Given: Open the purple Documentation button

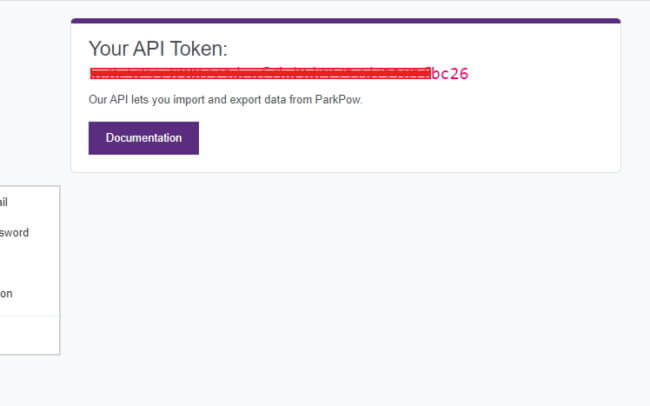Looking at the screenshot, I should [143, 138].
